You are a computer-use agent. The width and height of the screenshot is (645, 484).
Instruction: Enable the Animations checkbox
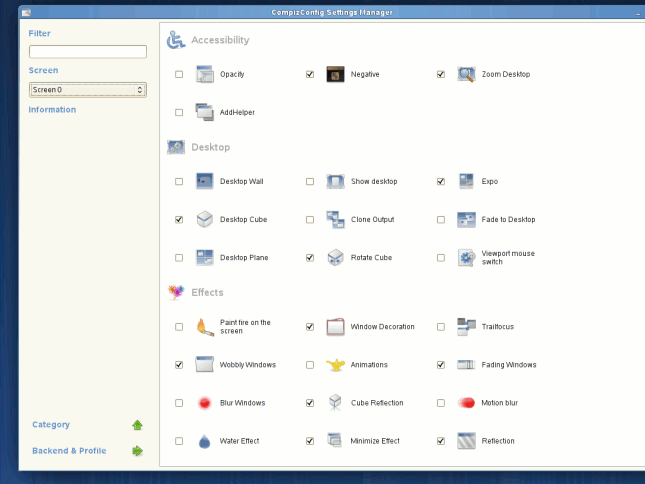[x=310, y=365]
